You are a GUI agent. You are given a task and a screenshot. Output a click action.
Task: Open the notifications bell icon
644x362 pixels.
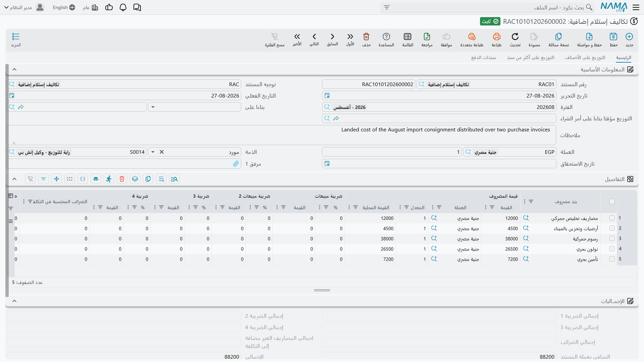click(123, 7)
